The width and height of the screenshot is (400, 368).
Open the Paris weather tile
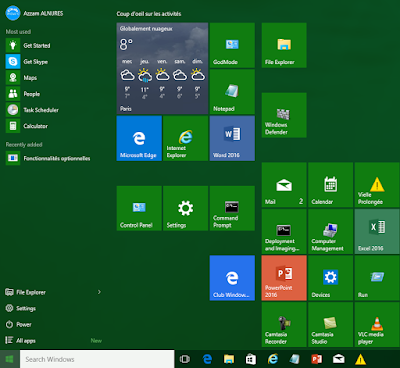pyautogui.click(x=162, y=69)
